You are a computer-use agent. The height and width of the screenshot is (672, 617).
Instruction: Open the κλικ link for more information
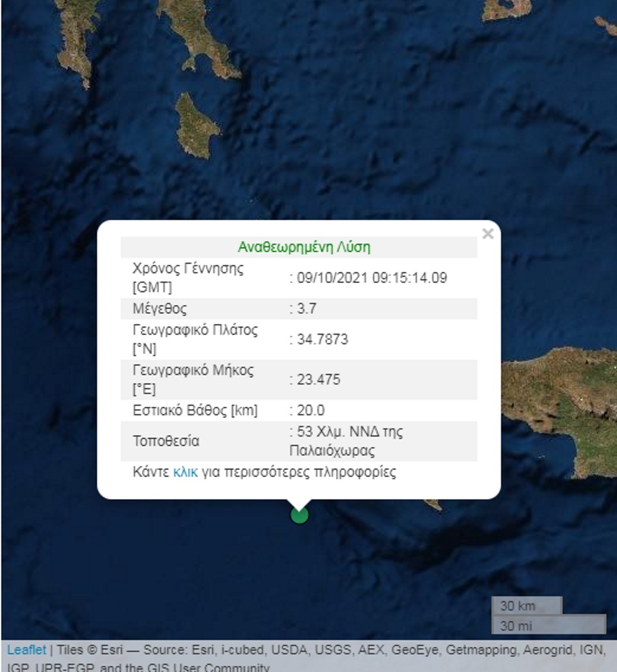[185, 472]
